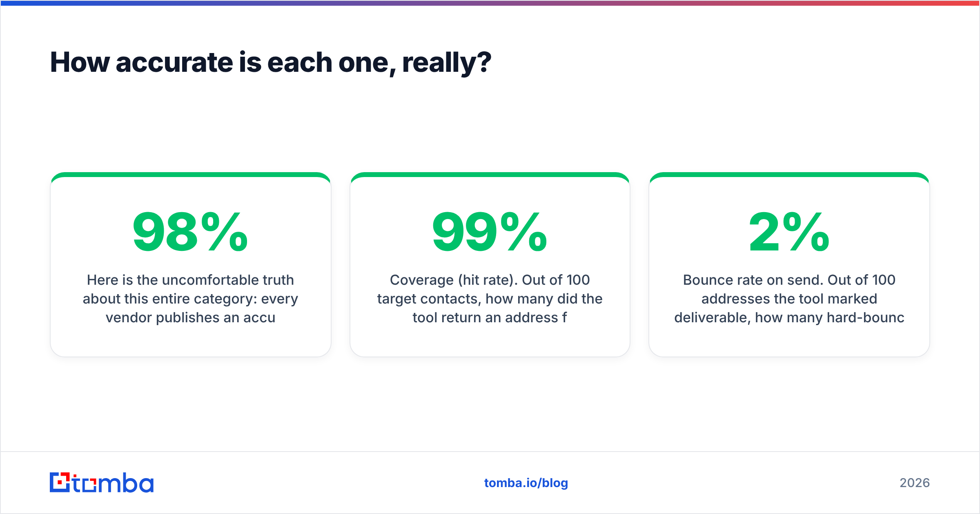Click the 2026 year label
Screen dimensions: 980x514
[x=914, y=483]
